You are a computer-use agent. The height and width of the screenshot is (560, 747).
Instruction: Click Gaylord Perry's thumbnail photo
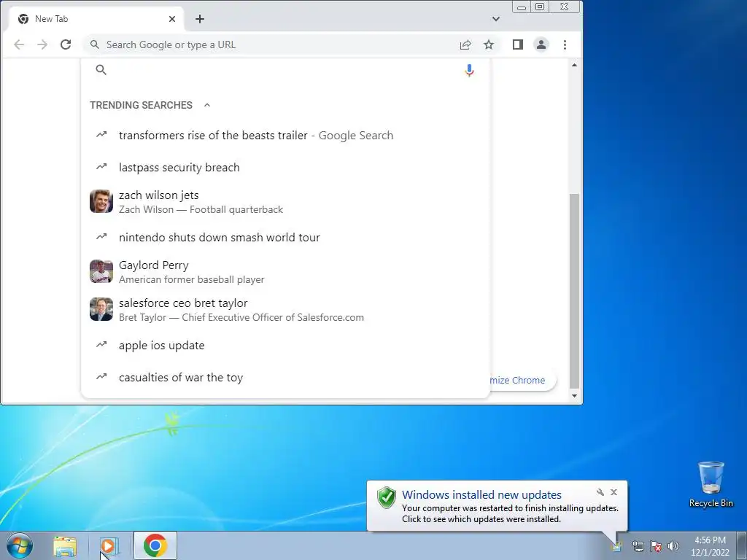click(x=101, y=271)
